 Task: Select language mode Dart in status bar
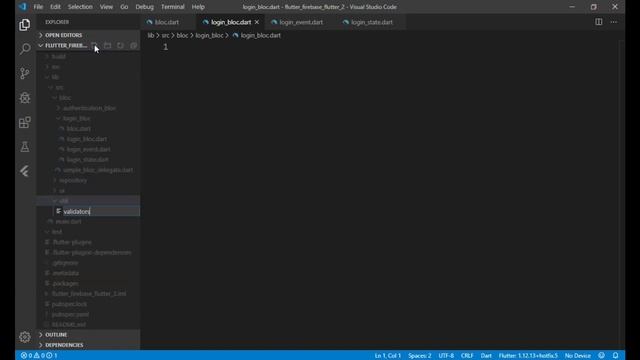(x=486, y=356)
